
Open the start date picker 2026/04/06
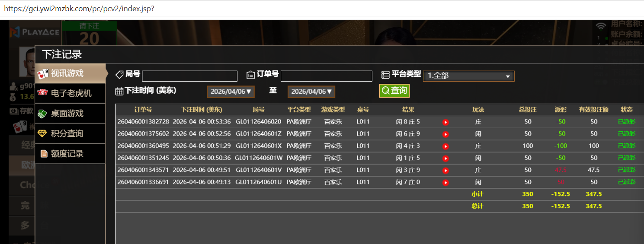[231, 92]
